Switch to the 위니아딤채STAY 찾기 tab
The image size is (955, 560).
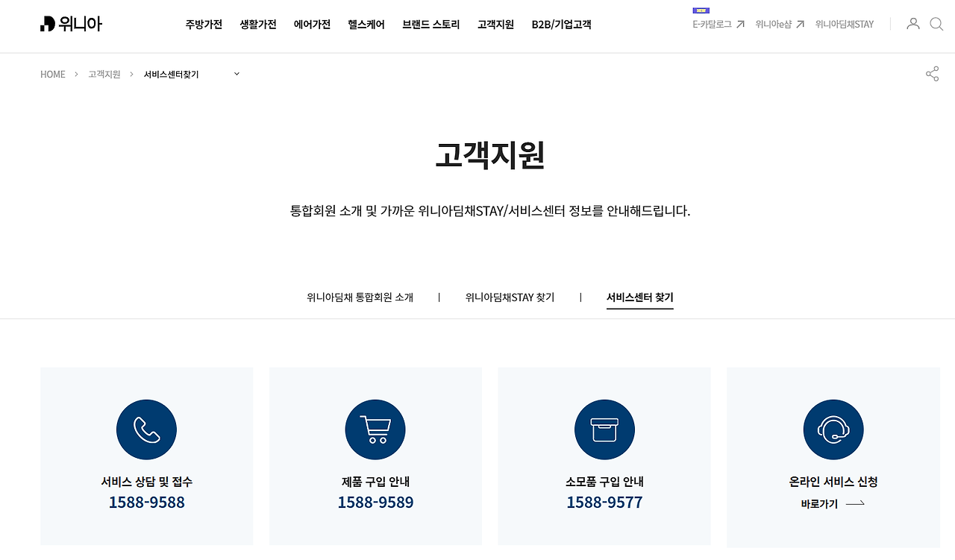coord(510,298)
